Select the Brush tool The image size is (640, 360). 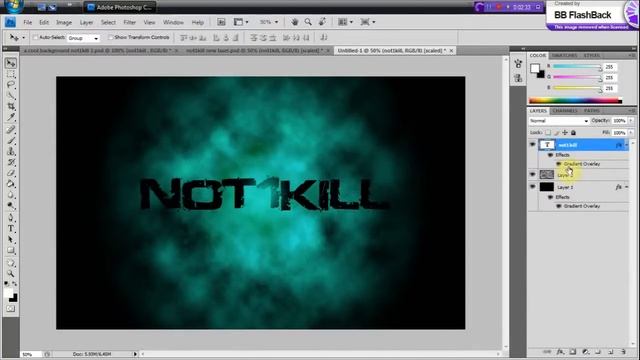pyautogui.click(x=11, y=141)
